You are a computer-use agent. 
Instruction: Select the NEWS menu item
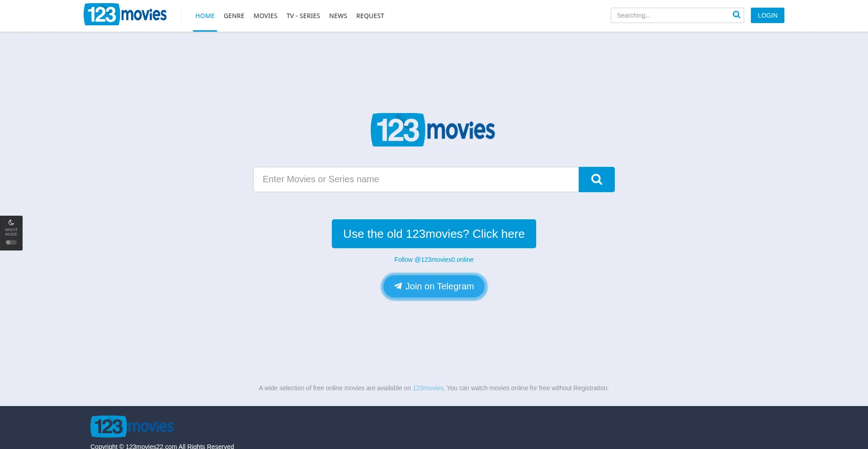click(338, 15)
